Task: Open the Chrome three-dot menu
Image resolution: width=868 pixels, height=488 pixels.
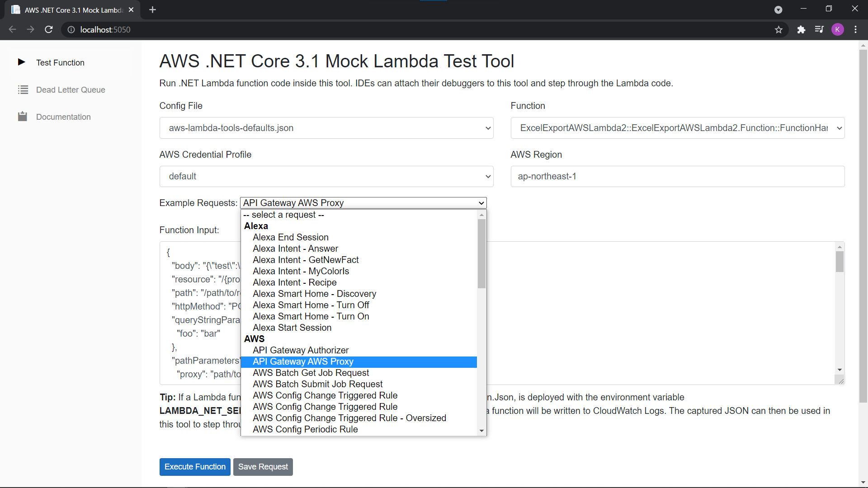Action: coord(856,30)
